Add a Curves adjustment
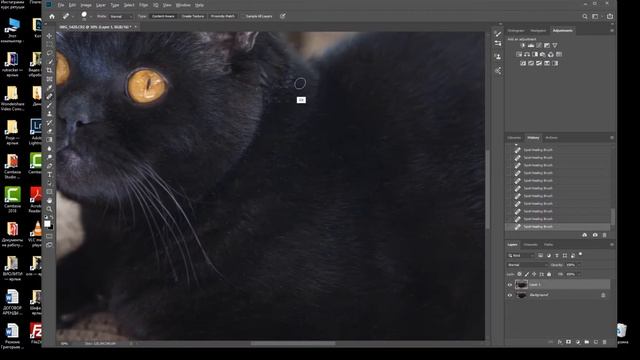 pyautogui.click(x=539, y=45)
